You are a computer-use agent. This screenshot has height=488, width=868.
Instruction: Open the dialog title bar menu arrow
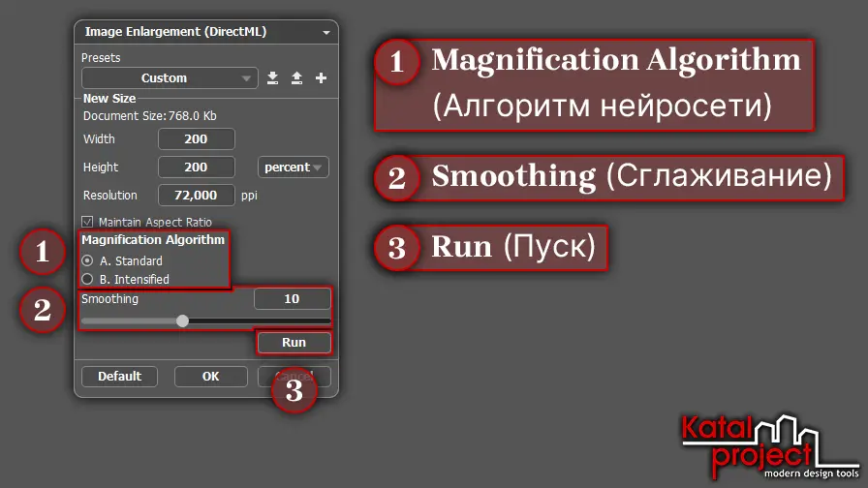coord(326,33)
